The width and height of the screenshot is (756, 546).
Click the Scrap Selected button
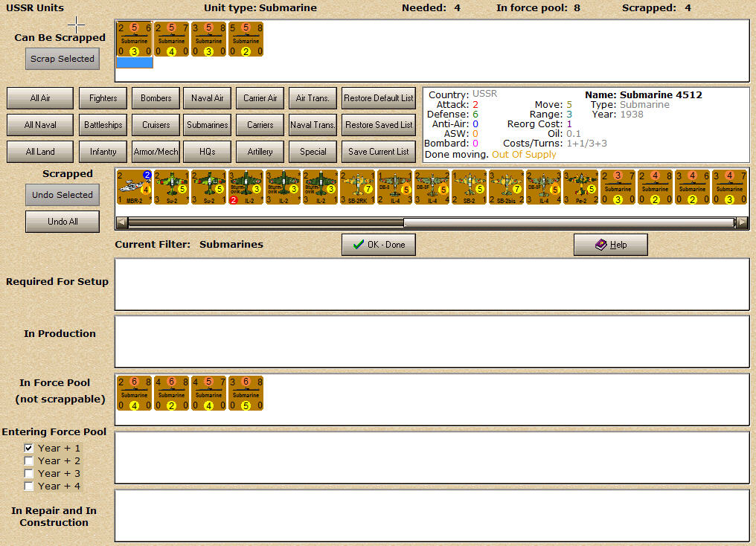pos(63,59)
